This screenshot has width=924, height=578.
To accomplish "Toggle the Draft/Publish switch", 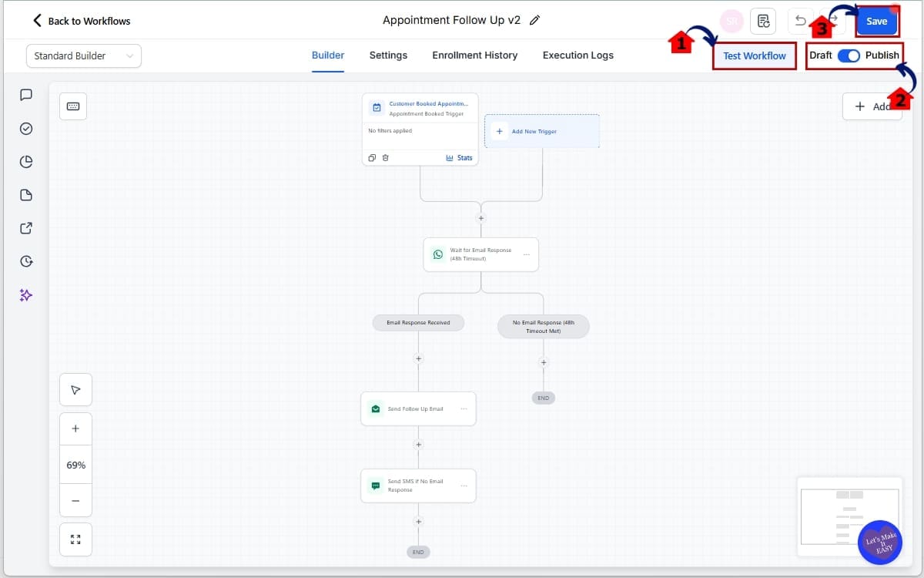I will pyautogui.click(x=849, y=55).
